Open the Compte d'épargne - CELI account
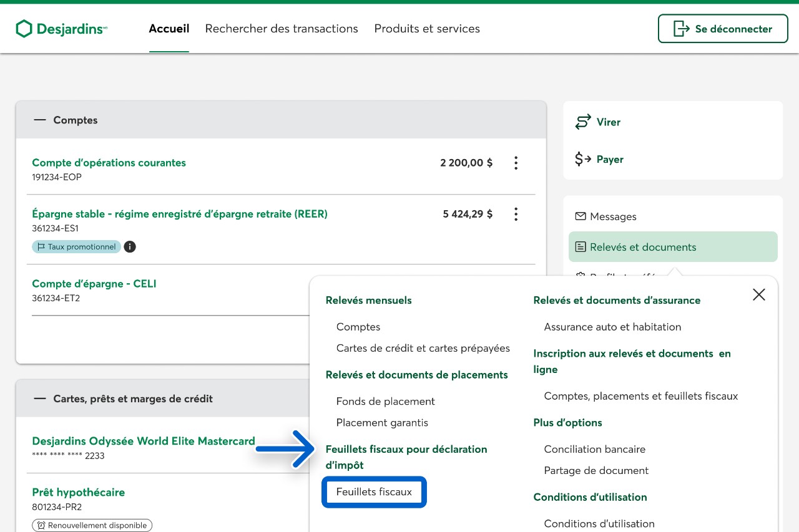 [94, 284]
